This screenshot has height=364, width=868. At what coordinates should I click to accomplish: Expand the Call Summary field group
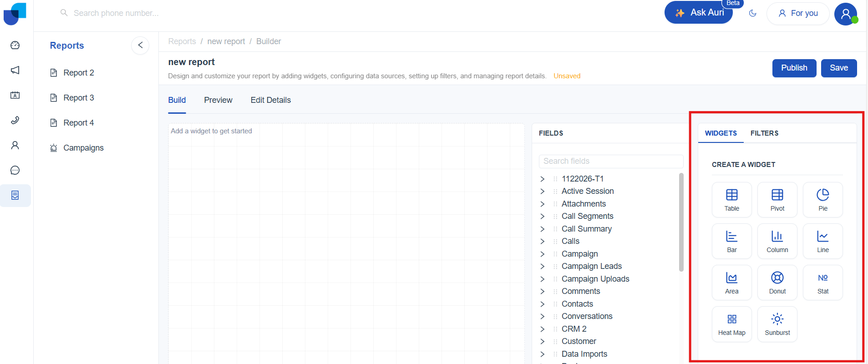click(x=543, y=229)
